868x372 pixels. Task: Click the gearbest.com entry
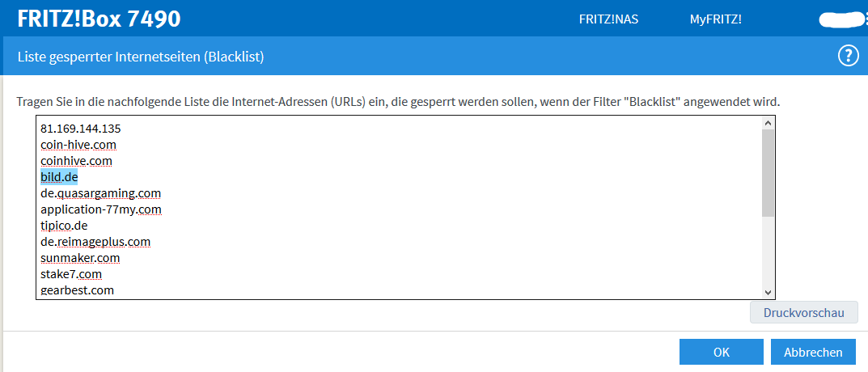click(x=77, y=290)
